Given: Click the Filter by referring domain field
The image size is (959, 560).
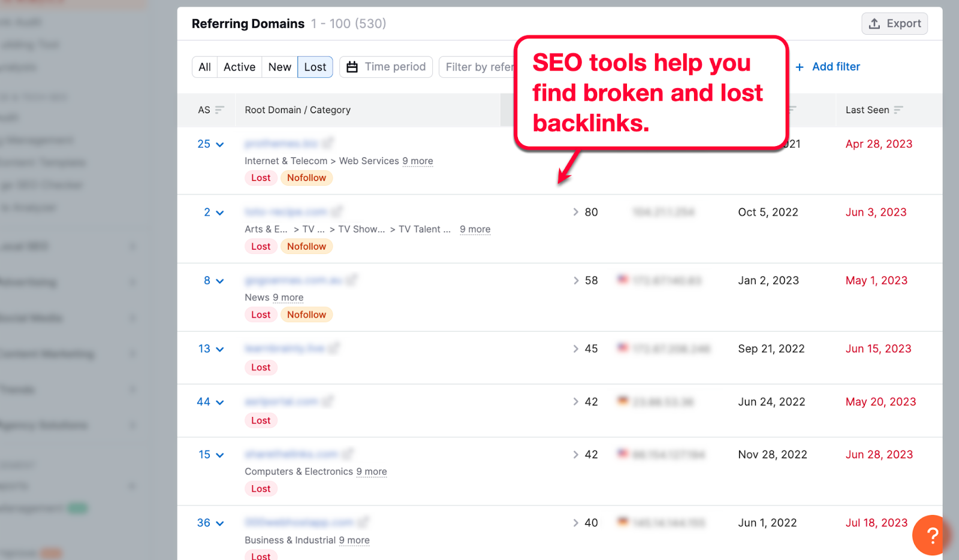Looking at the screenshot, I should (478, 67).
